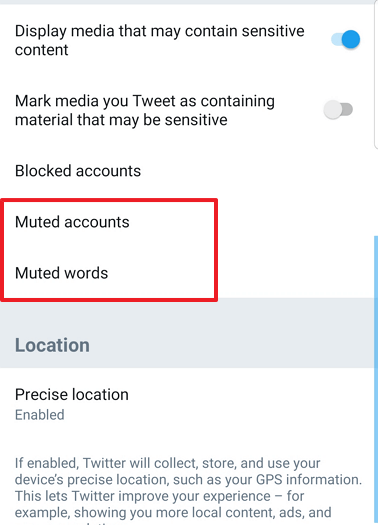Tap the 'GPS information' text in description
This screenshot has width=378, height=525.
click(309, 480)
